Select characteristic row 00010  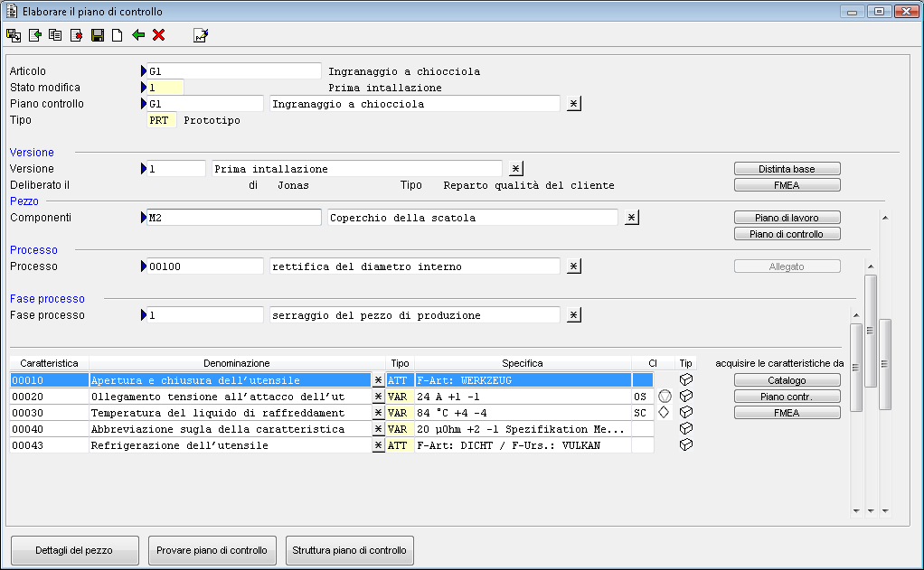[x=332, y=380]
